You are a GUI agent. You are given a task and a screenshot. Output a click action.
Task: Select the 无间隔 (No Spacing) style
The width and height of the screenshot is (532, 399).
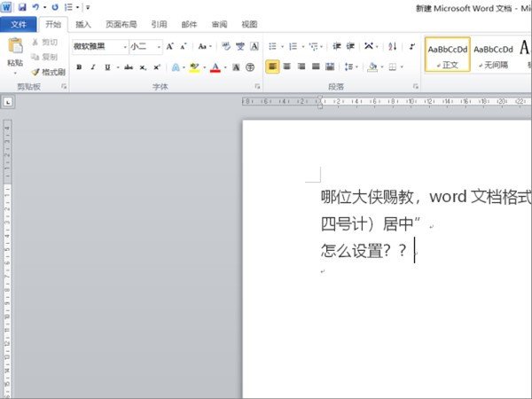click(x=493, y=54)
